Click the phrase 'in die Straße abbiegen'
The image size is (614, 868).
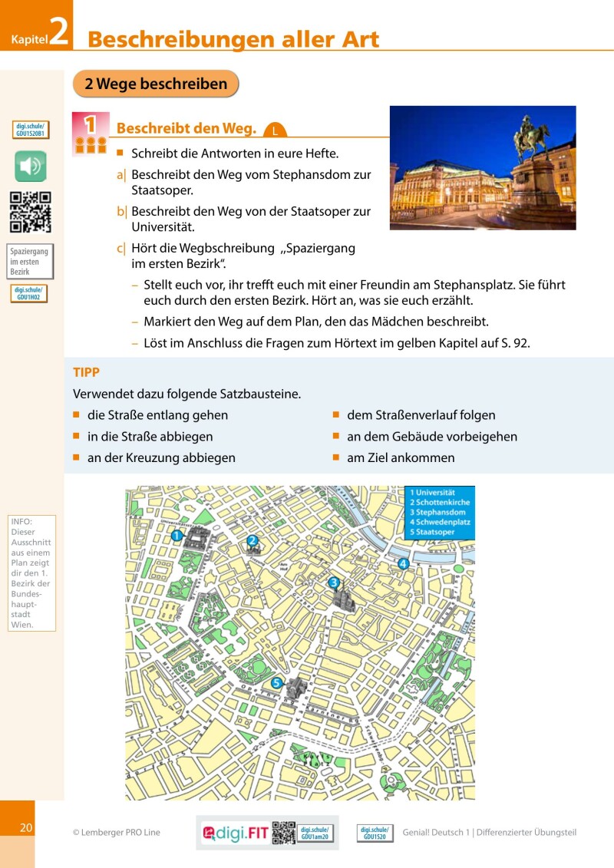coord(150,436)
